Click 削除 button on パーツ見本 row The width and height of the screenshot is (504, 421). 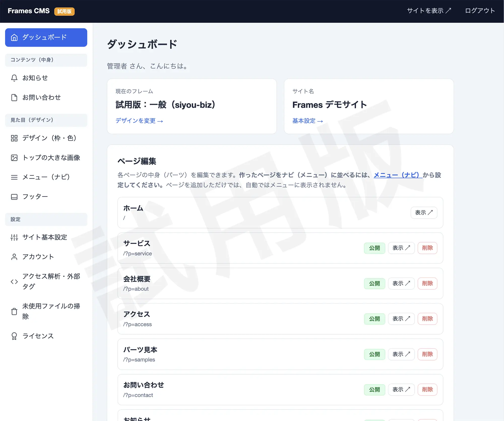pyautogui.click(x=427, y=355)
